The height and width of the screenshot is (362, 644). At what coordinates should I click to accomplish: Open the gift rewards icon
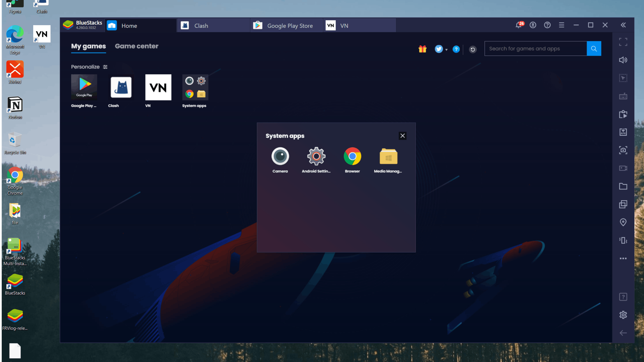pos(422,49)
